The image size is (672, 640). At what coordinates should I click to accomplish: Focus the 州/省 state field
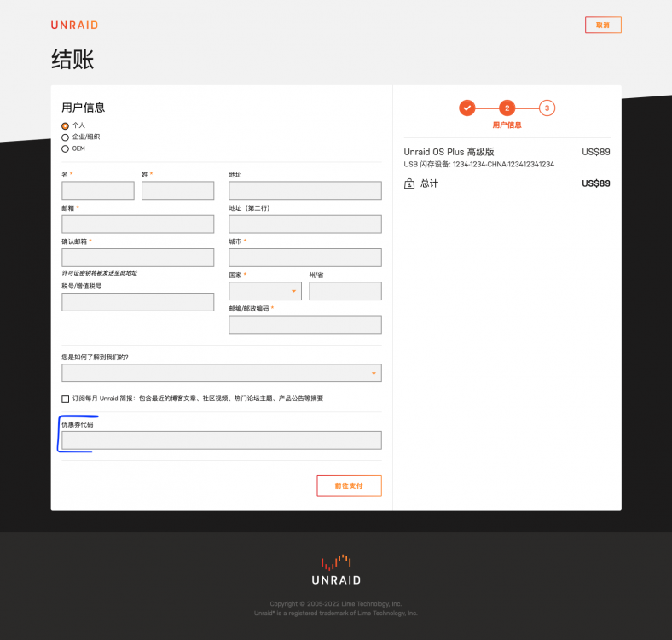345,291
